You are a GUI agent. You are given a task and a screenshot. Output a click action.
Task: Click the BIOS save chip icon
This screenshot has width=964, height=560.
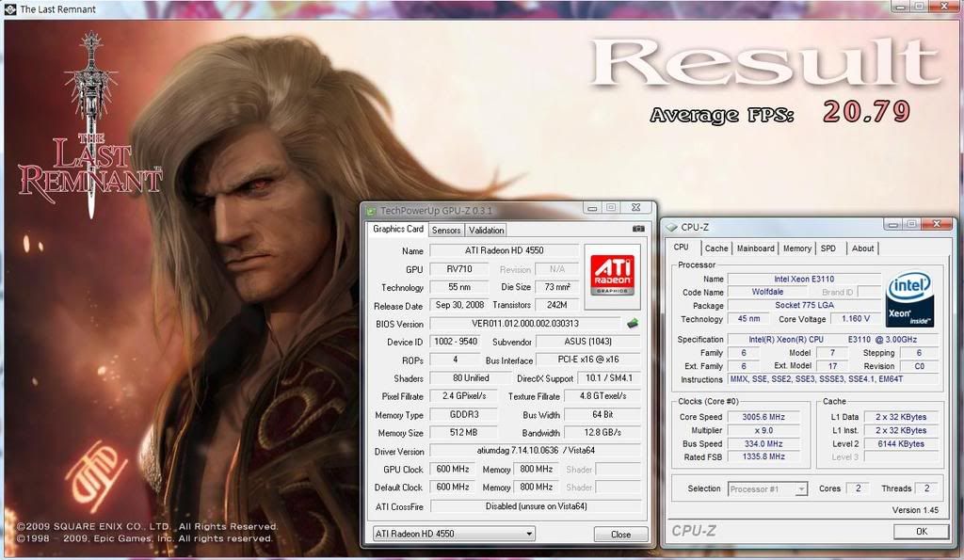coord(633,324)
